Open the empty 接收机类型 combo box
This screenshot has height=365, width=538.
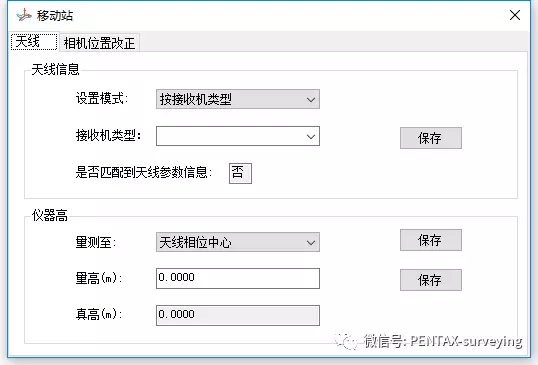pyautogui.click(x=238, y=136)
